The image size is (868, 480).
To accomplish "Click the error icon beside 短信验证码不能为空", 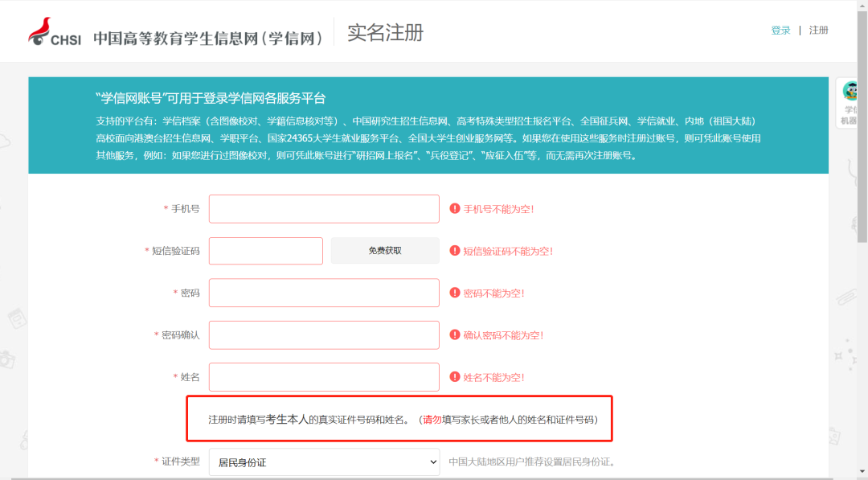I will click(x=455, y=251).
